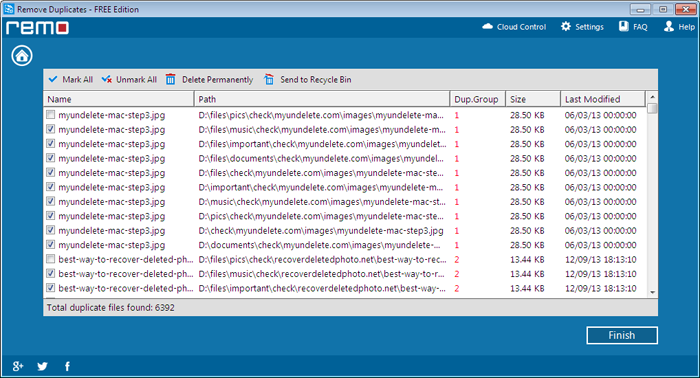Click Dup.Group value 2 in the D:\files\important row

tap(457, 288)
